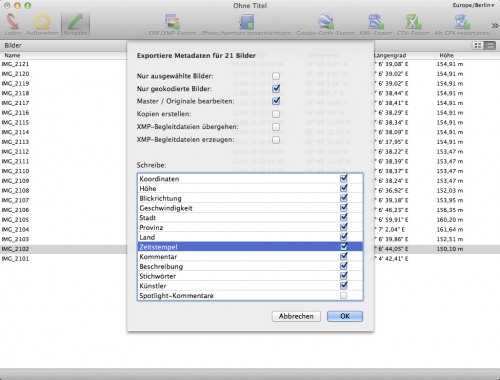The width and height of the screenshot is (500, 380).
Task: Click the 161,64 m height value
Action: (x=450, y=229)
